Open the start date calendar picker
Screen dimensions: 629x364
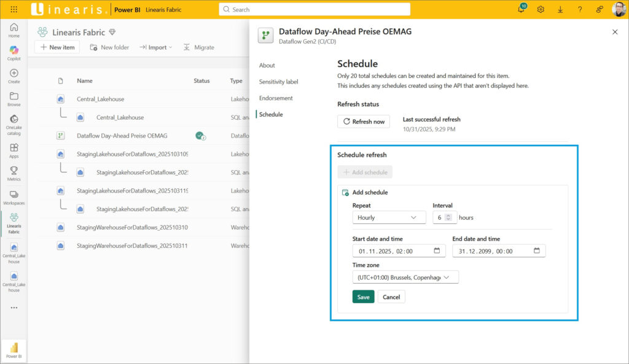coord(436,251)
